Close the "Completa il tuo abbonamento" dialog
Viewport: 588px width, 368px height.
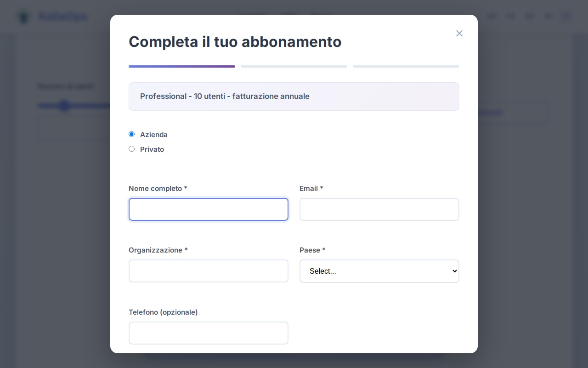tap(459, 33)
